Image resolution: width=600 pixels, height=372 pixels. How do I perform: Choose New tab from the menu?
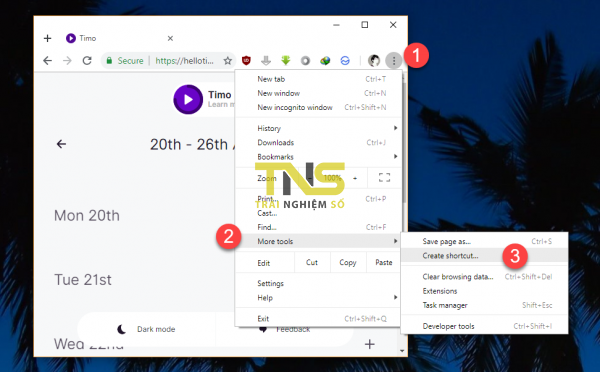pos(318,79)
